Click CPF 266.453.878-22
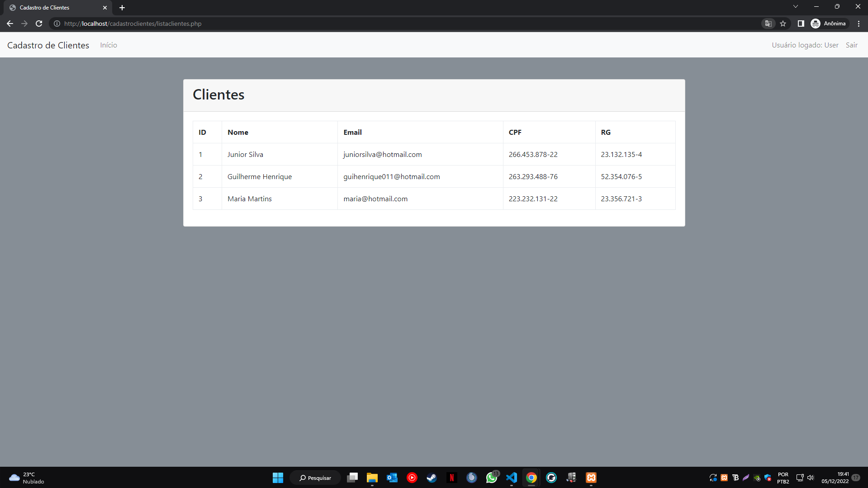The image size is (868, 488). coord(533,155)
